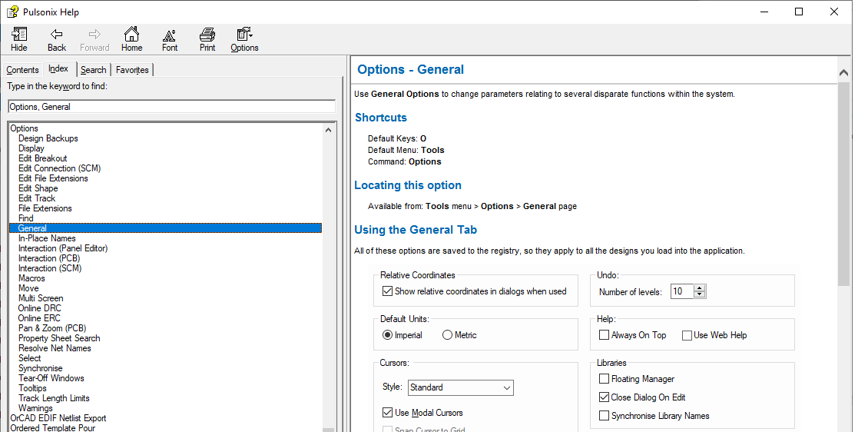
Task: Switch to the Contents tab
Action: 22,70
